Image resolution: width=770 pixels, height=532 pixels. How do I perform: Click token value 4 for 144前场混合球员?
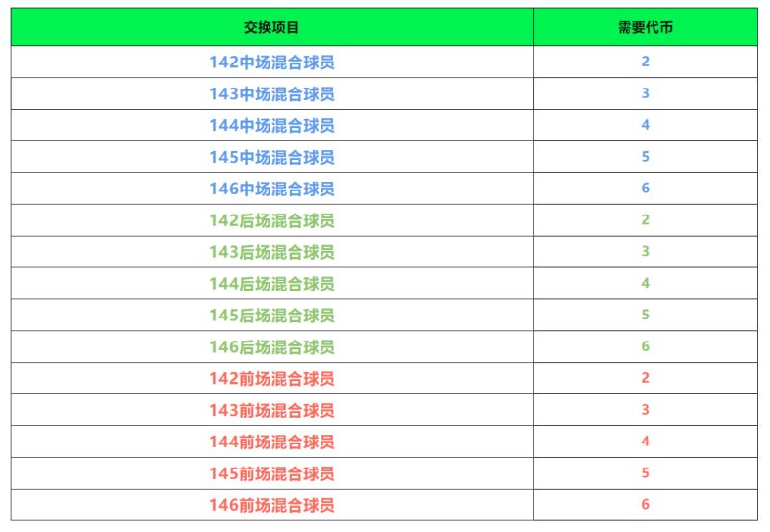[x=646, y=442]
